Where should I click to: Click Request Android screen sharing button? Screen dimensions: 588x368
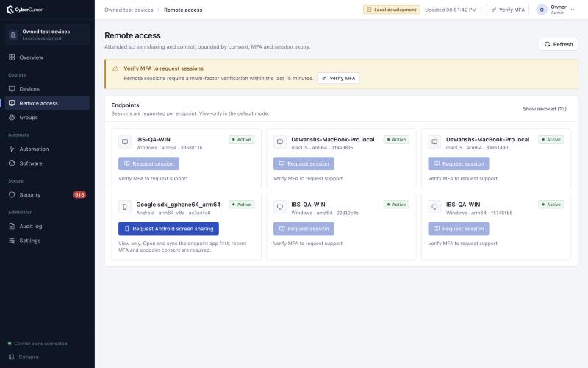point(169,229)
